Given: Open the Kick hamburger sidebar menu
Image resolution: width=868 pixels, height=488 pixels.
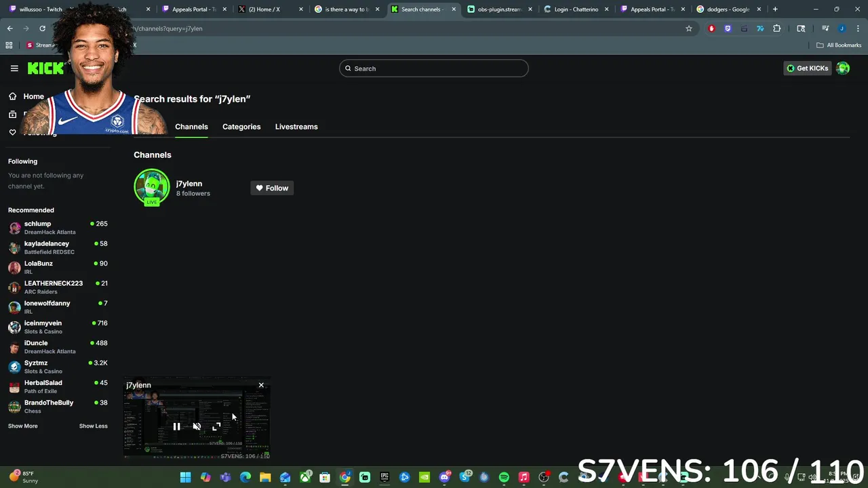Looking at the screenshot, I should 14,68.
